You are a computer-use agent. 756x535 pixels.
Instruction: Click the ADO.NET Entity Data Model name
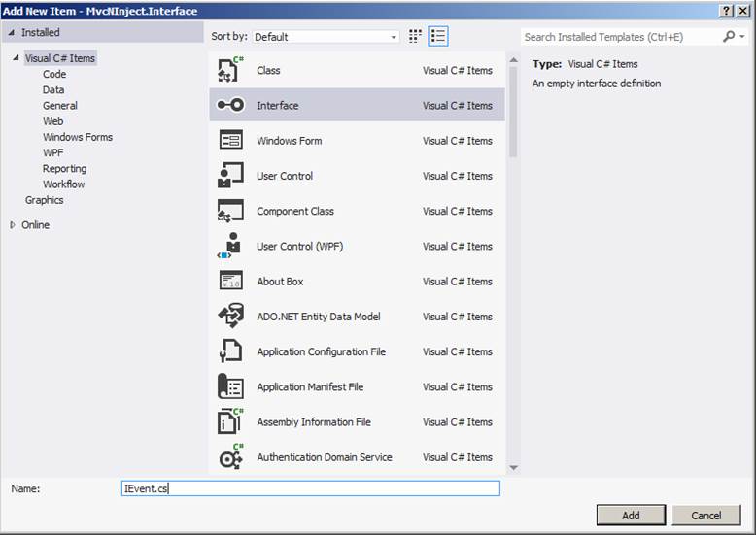[318, 317]
